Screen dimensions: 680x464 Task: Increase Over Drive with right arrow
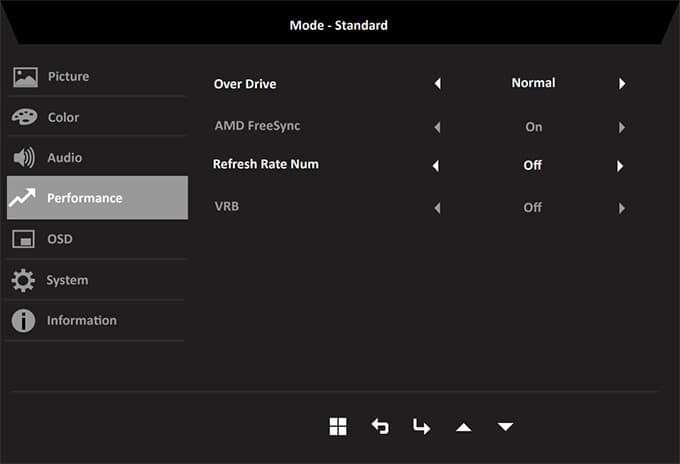click(622, 83)
